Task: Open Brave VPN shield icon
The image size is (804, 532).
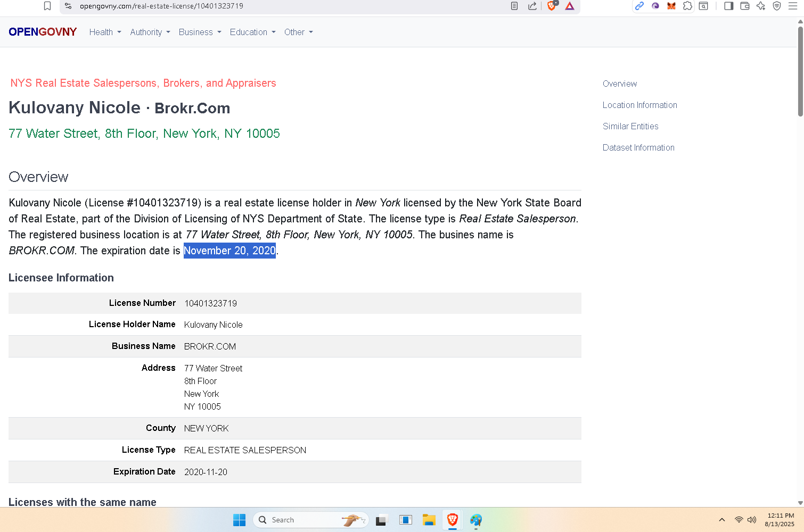Action: 777,6
